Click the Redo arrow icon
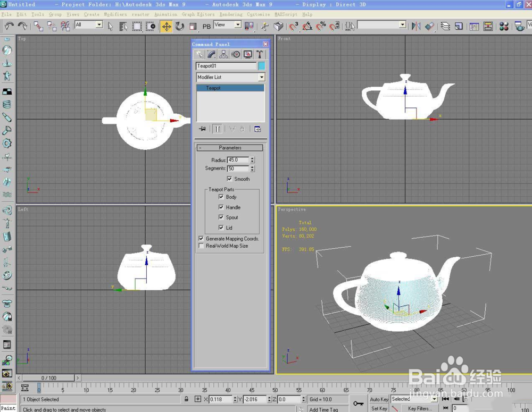Viewport: 532px width, 412px height. pyautogui.click(x=23, y=26)
